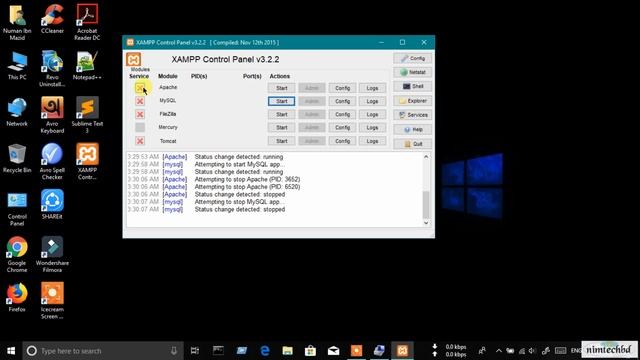Open Logs for Apache

point(372,88)
